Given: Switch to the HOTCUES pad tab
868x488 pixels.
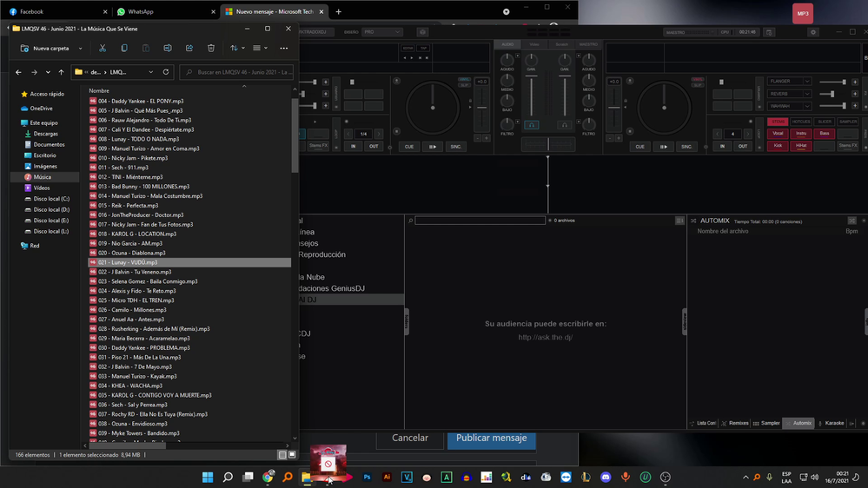Looking at the screenshot, I should (801, 122).
